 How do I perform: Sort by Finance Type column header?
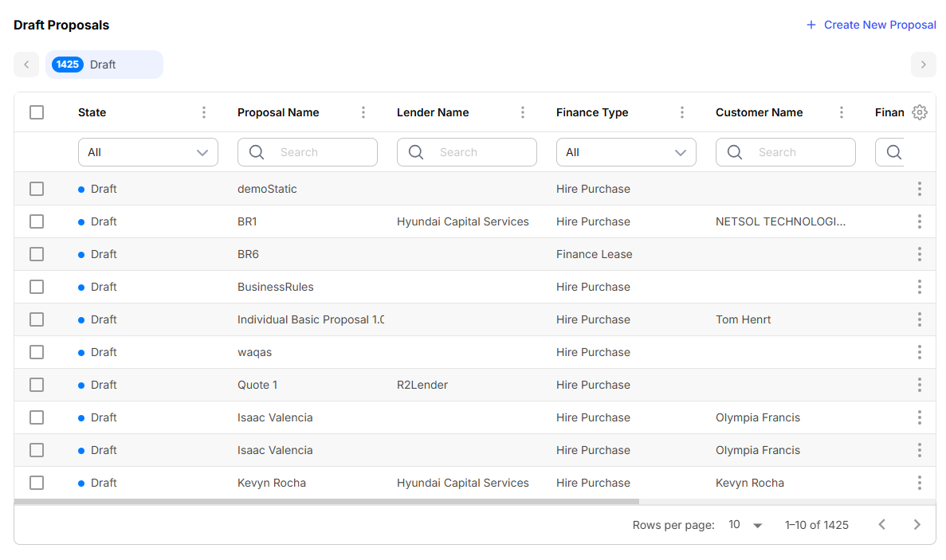click(x=592, y=112)
